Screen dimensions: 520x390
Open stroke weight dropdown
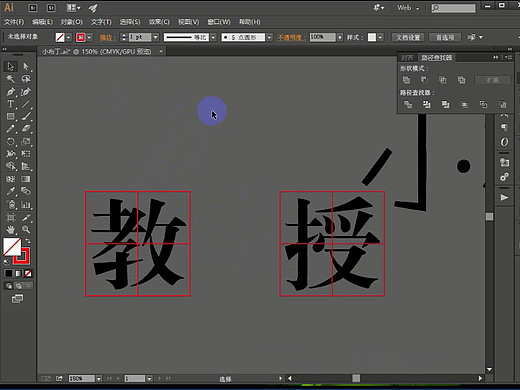pos(156,37)
